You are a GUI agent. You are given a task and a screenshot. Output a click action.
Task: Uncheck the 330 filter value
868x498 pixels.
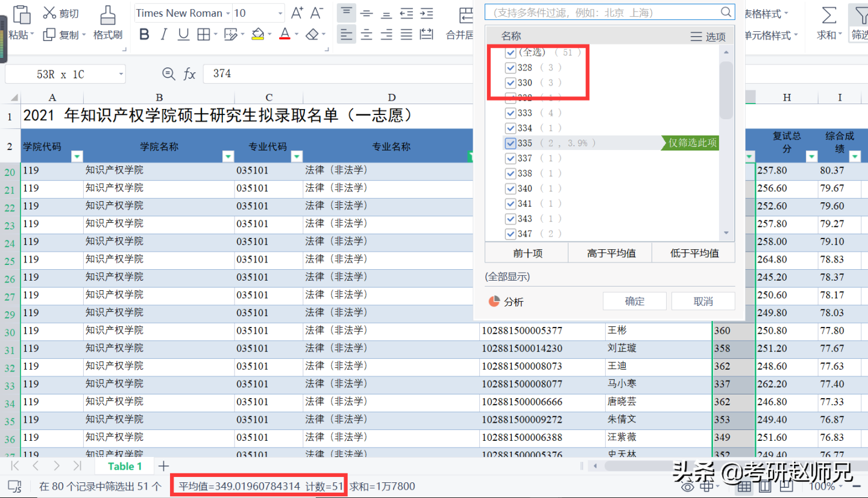click(x=510, y=82)
